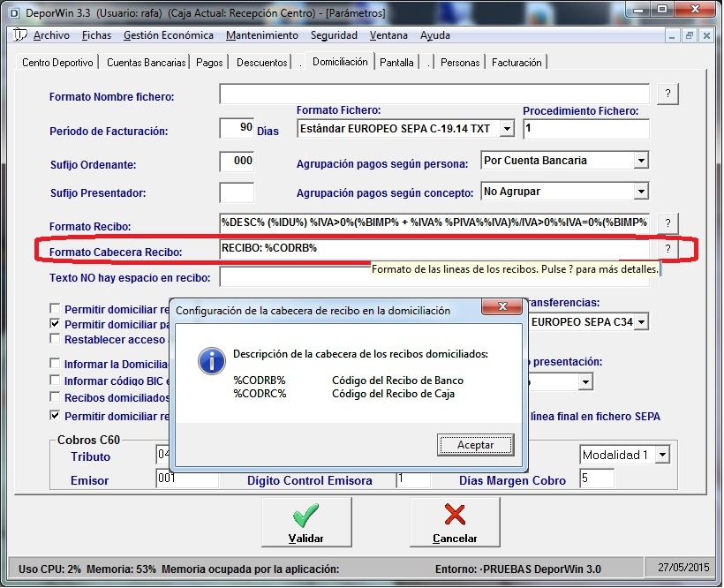Open the Ayuda menu
Screen dimensions: 724x588
click(x=435, y=35)
